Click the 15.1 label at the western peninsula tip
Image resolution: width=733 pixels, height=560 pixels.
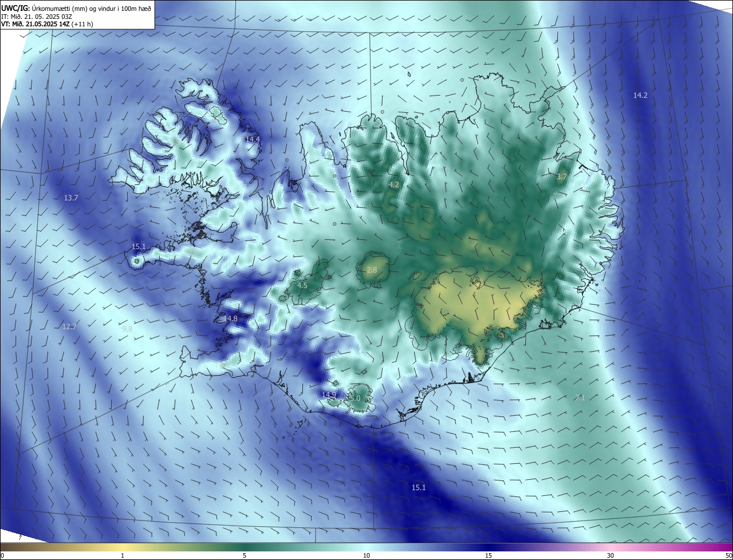point(139,247)
